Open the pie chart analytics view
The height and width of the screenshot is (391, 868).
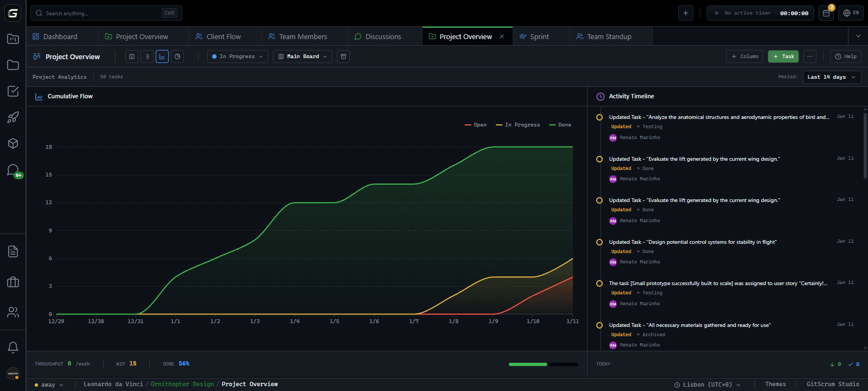point(177,56)
